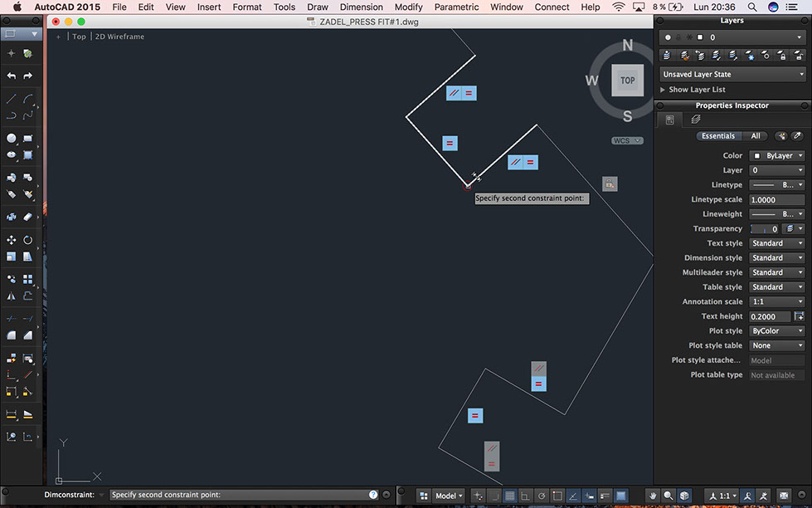This screenshot has width=812, height=508.
Task: Click the color swatch beside ByLayer
Action: point(757,155)
